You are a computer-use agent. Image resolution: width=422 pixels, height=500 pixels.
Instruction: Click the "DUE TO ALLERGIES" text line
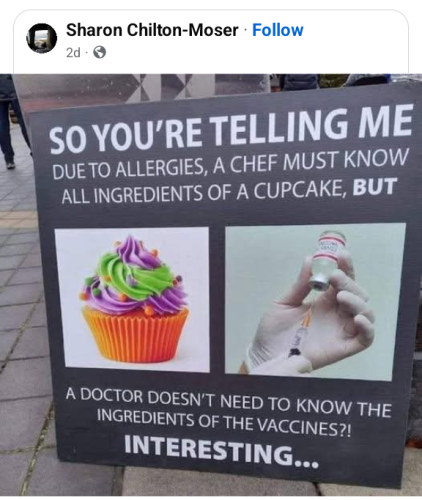point(230,164)
